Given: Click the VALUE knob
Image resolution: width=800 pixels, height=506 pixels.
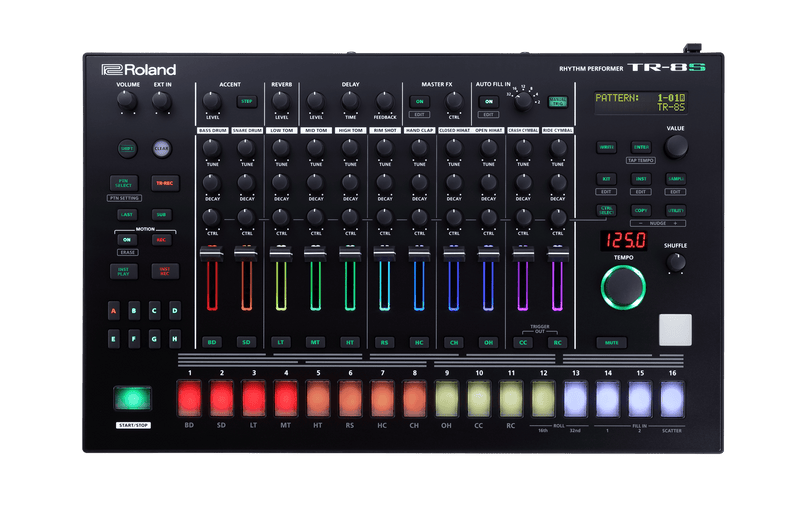Looking at the screenshot, I should click(676, 146).
